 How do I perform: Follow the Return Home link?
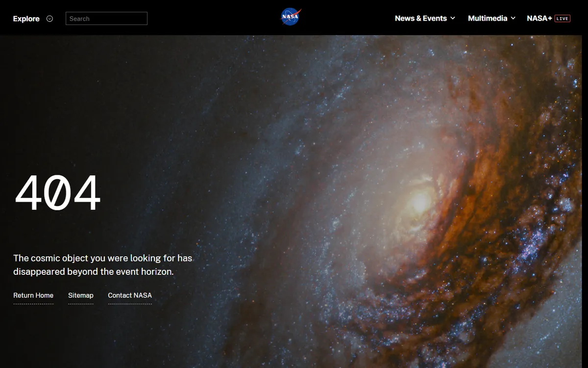pos(33,295)
